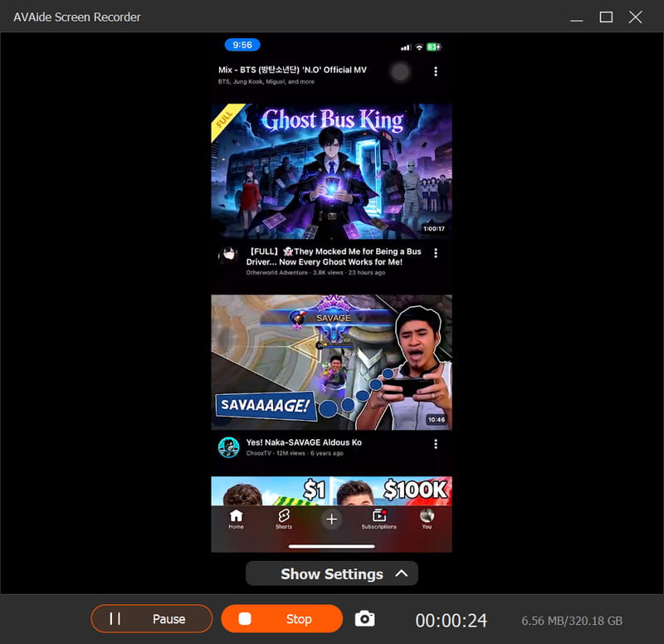Screen dimensions: 664x644
Task: Open Mix - BTS 'N.O' Official MV title
Action: 293,70
